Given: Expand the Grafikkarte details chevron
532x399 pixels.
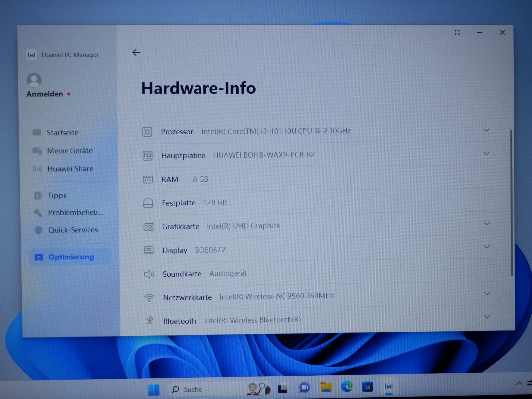Looking at the screenshot, I should tap(487, 223).
